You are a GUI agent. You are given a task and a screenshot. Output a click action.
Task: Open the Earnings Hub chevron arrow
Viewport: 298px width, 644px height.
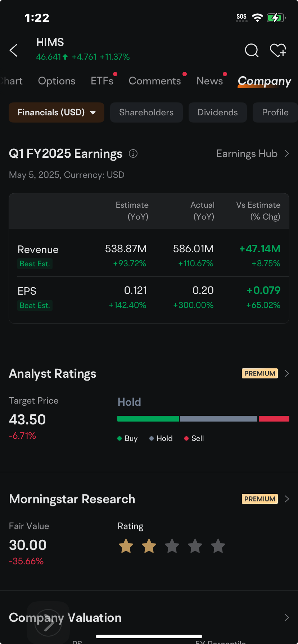point(287,154)
